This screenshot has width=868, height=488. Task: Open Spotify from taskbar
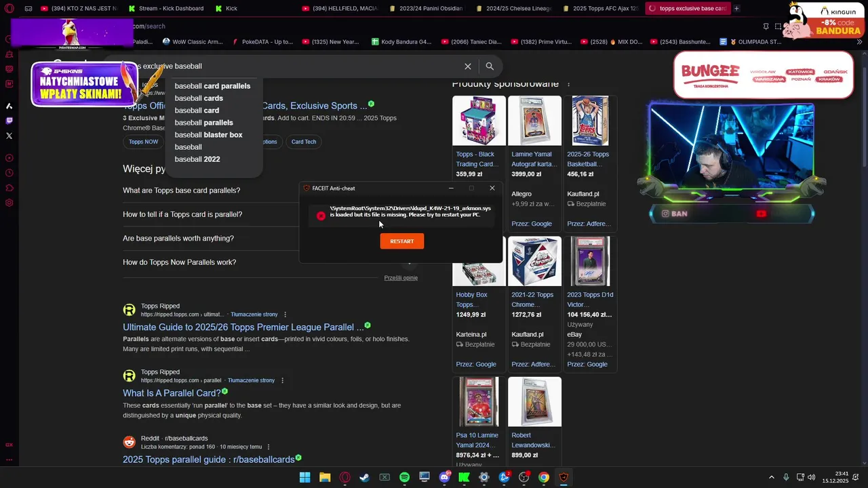404,477
